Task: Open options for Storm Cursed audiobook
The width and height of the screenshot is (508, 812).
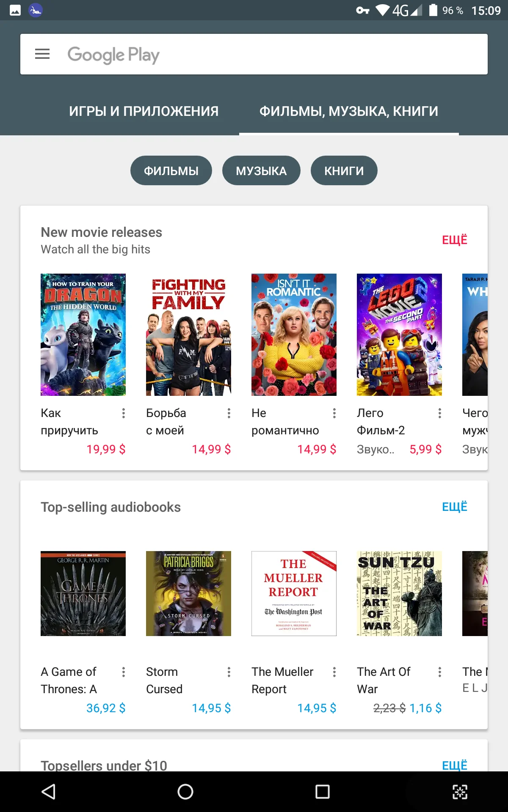Action: click(229, 672)
